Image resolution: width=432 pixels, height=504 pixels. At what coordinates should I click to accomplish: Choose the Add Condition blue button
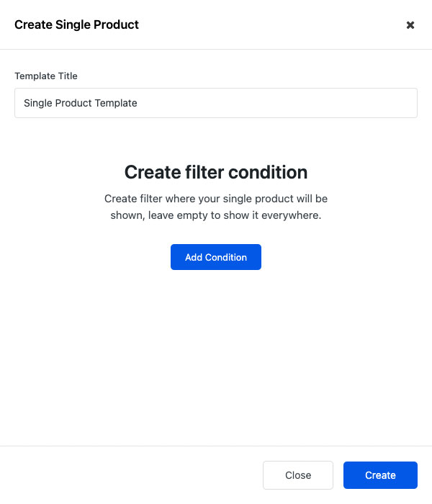tap(216, 257)
